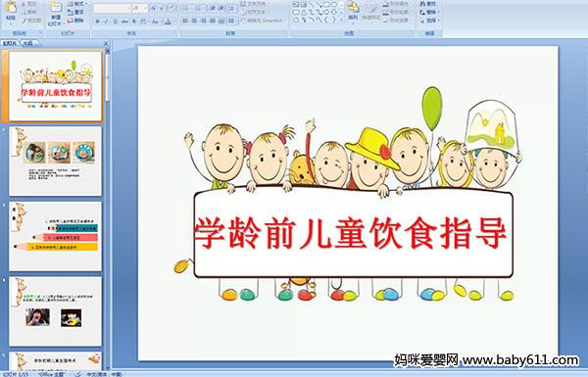Toggle align text left
The height and width of the screenshot is (377, 588).
(185, 21)
